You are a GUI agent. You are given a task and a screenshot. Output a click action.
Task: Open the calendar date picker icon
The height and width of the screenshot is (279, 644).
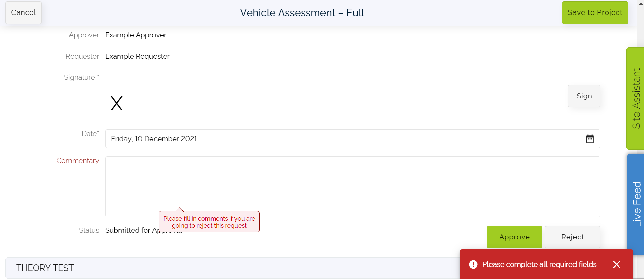(590, 138)
